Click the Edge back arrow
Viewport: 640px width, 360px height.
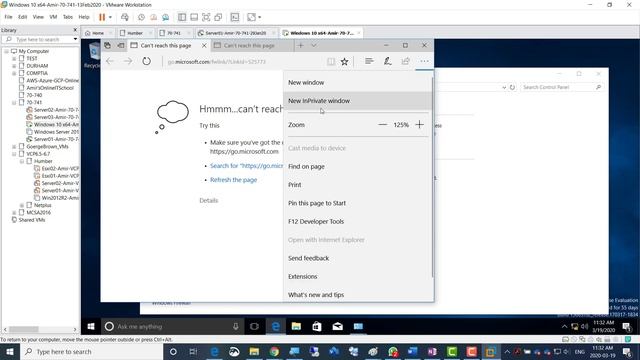110,61
